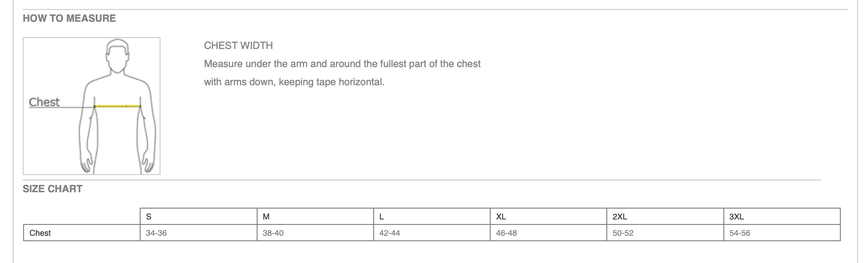
Task: Click the yellow chest tape line
Action: coord(117,106)
